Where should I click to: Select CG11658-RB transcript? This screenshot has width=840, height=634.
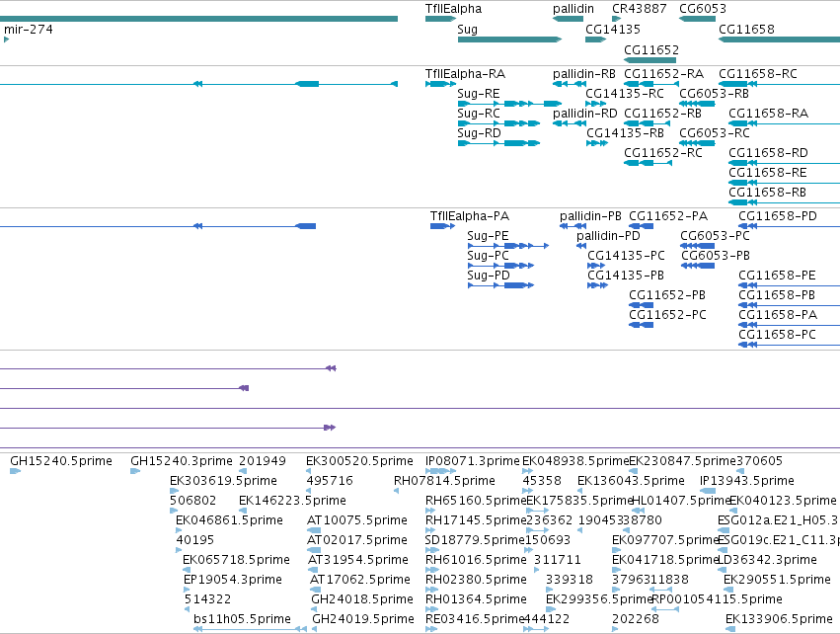click(785, 202)
